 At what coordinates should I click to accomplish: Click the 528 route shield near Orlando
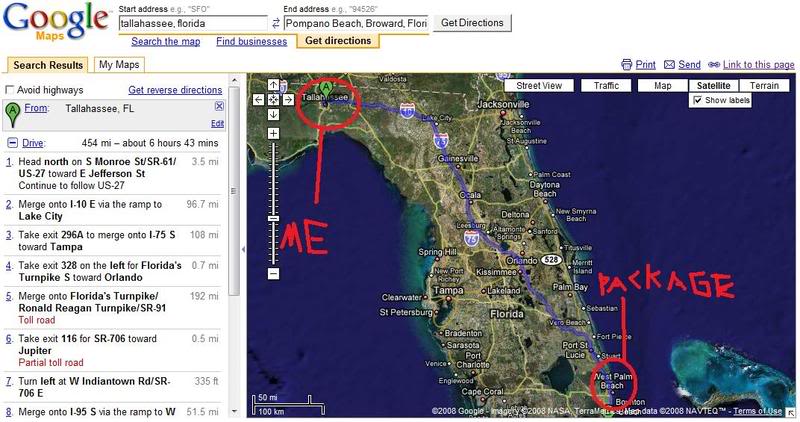551,260
